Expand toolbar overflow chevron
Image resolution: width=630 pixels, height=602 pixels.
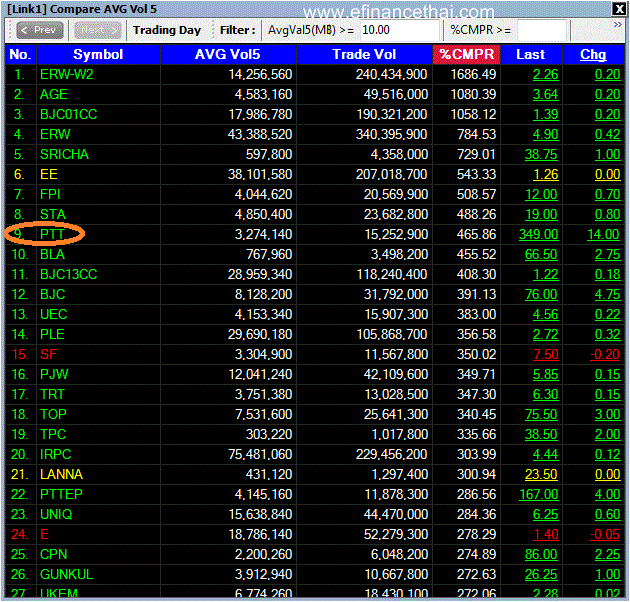click(x=618, y=25)
